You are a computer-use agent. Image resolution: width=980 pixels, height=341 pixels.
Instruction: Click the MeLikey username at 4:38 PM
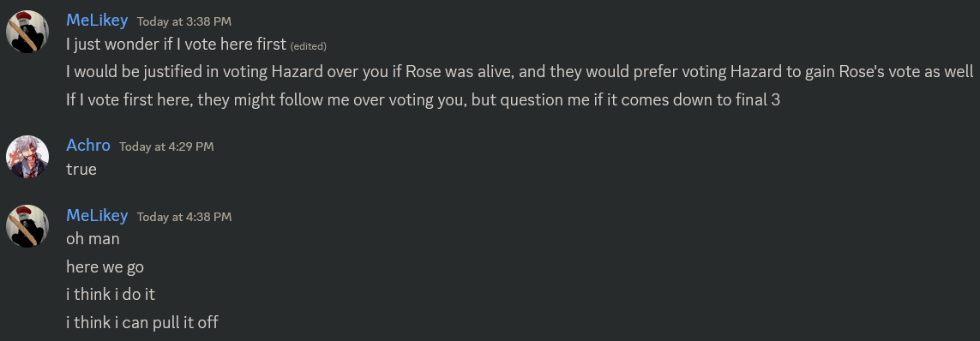pyautogui.click(x=97, y=215)
